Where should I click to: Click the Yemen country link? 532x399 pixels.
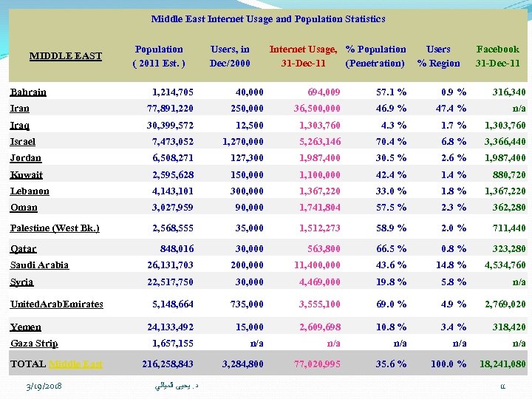(25, 327)
